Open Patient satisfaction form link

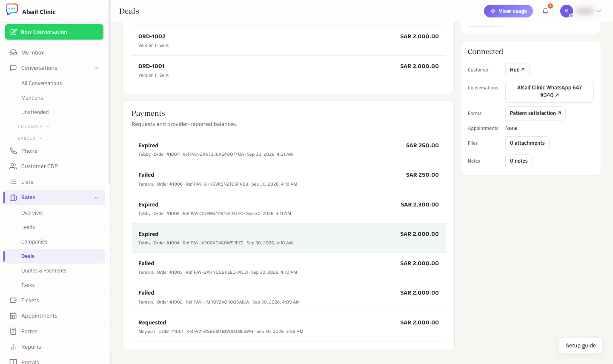tap(535, 113)
